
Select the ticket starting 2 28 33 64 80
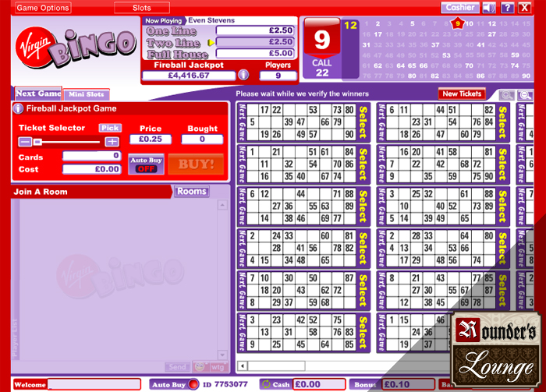click(502, 249)
